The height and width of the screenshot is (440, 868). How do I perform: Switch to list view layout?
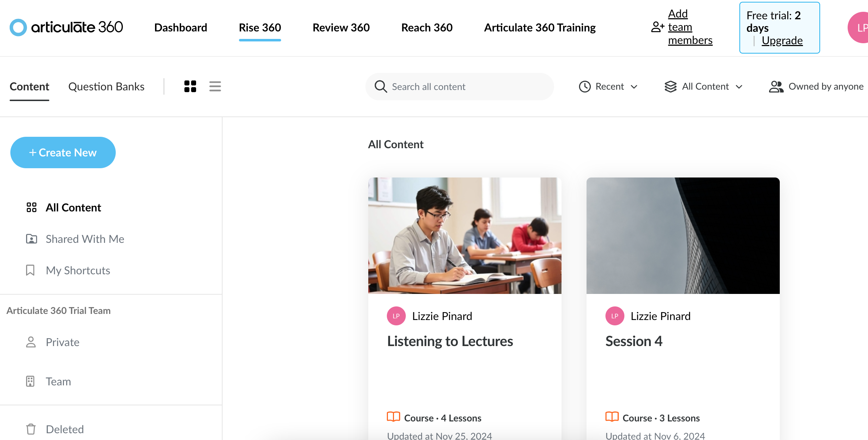point(215,86)
